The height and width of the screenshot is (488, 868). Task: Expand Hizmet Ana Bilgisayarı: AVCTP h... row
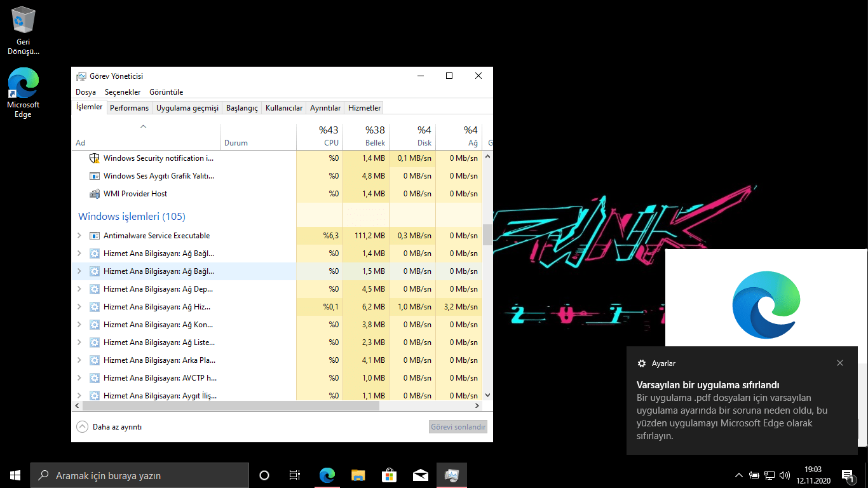click(x=79, y=378)
